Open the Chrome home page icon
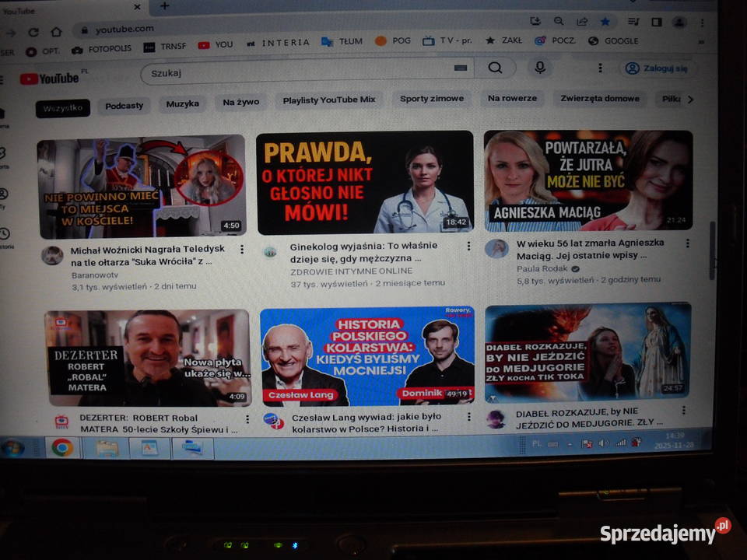The width and height of the screenshot is (747, 560). pyautogui.click(x=56, y=32)
